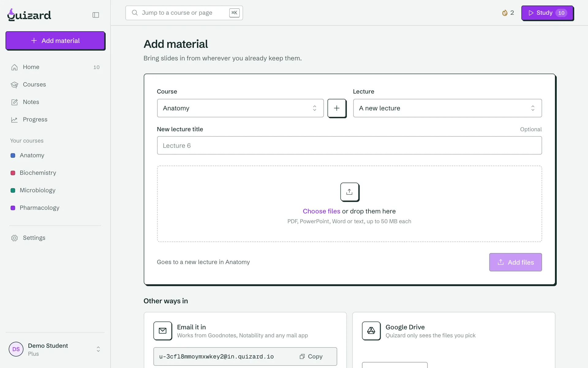Image resolution: width=588 pixels, height=368 pixels.
Task: Open the Microbiology course in the sidebar
Action: tap(55, 190)
